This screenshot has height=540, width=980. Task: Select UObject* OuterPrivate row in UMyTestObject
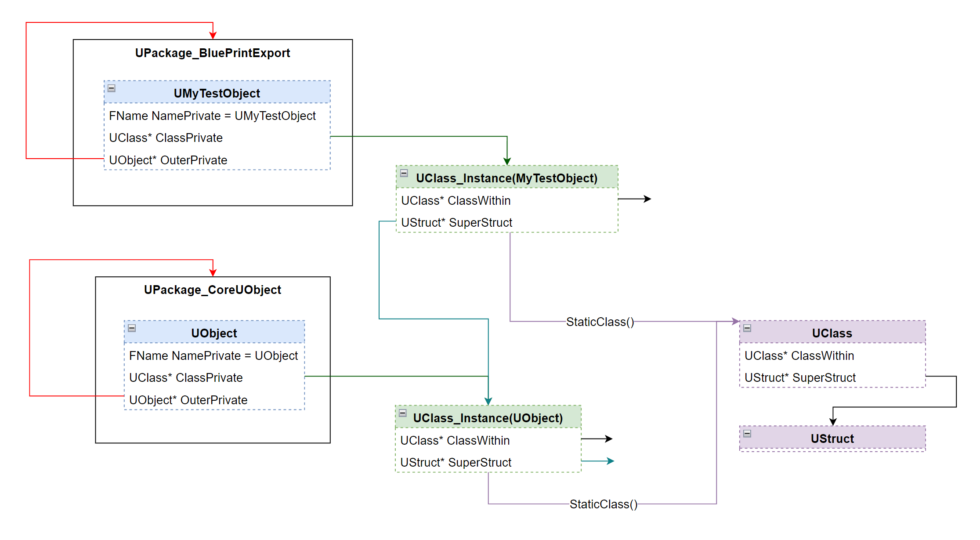(x=168, y=160)
